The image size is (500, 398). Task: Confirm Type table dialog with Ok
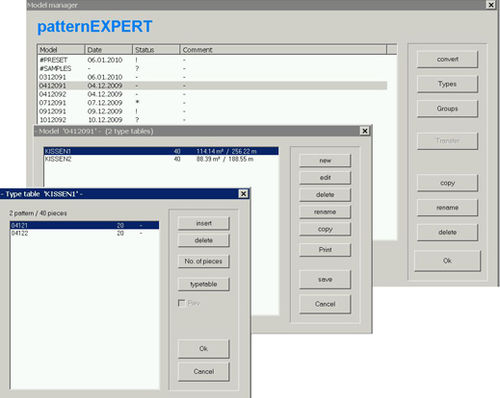coord(204,349)
